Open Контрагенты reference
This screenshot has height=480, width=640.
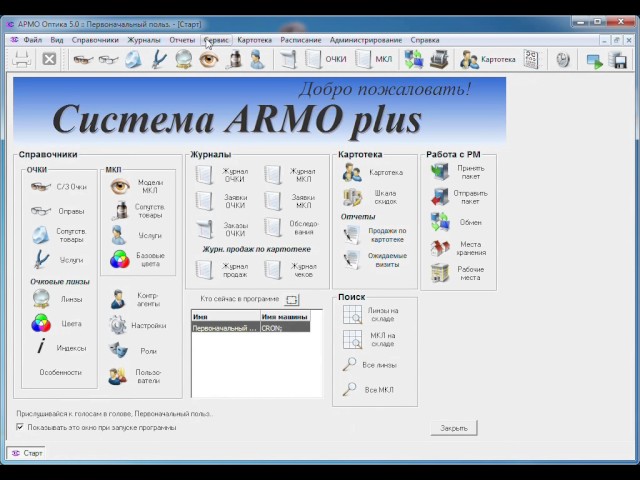pos(135,299)
